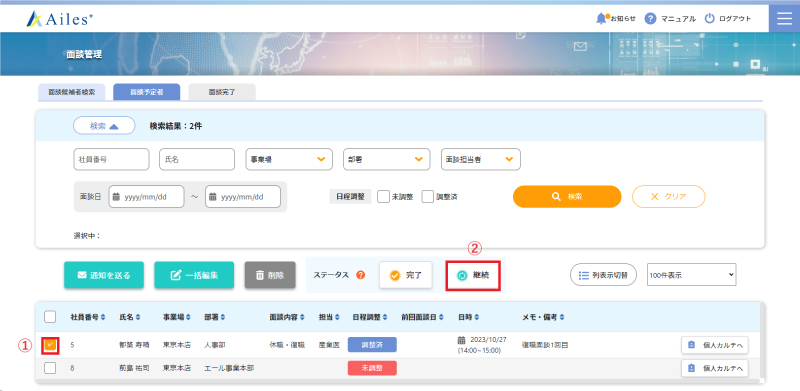This screenshot has height=391, width=800.
Task: Open 個人カルテへ for employee 8
Action: pos(715,368)
